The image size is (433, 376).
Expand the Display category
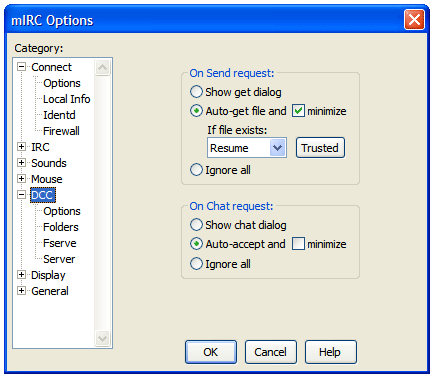pyautogui.click(x=21, y=275)
